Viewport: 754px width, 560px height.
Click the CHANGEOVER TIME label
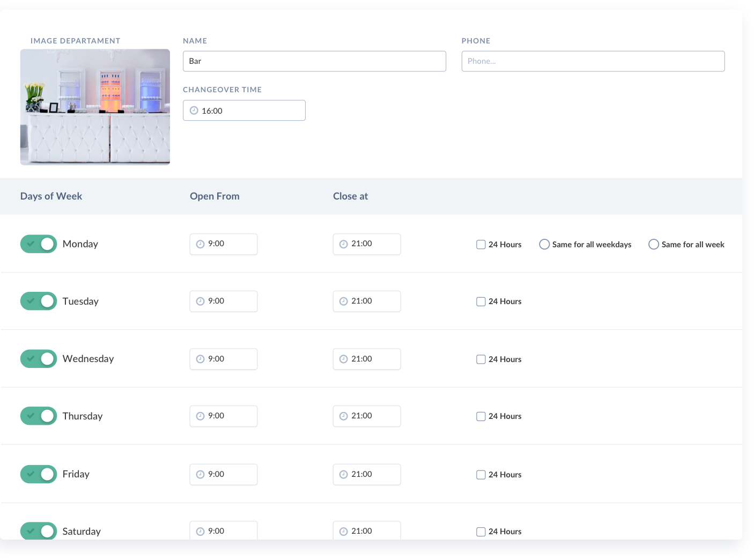(x=223, y=90)
